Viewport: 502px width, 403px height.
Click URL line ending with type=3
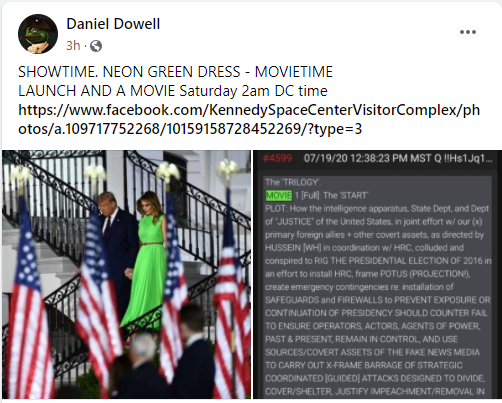(190, 129)
